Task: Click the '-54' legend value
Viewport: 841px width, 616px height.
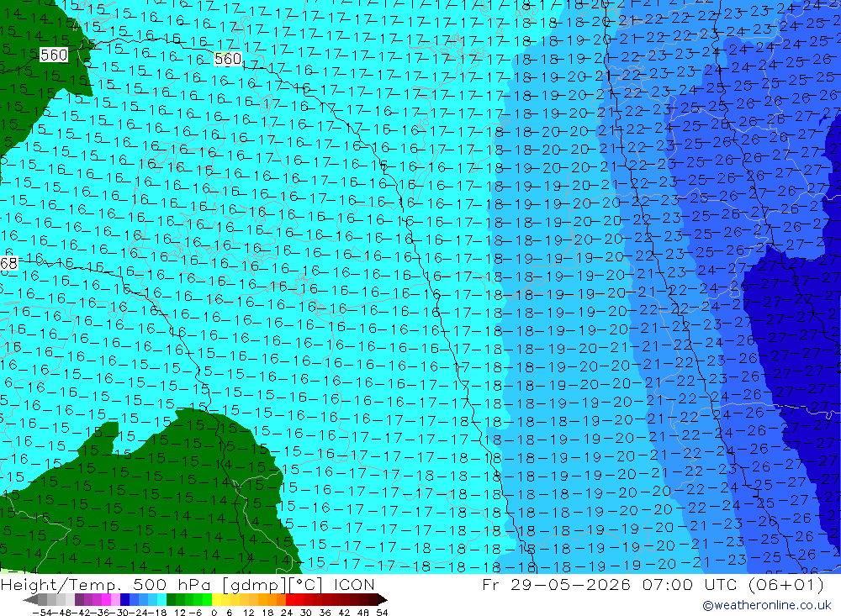Action: click(x=42, y=613)
